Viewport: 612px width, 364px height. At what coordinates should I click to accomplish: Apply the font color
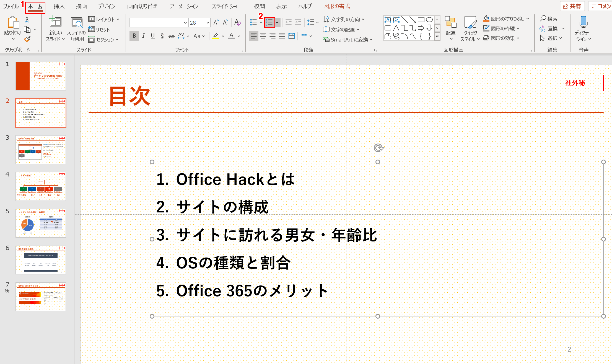[232, 36]
